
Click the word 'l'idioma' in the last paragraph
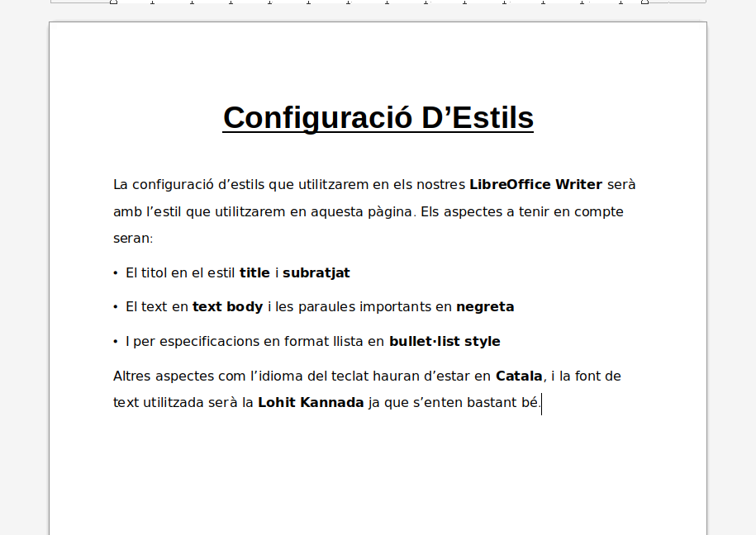276,376
